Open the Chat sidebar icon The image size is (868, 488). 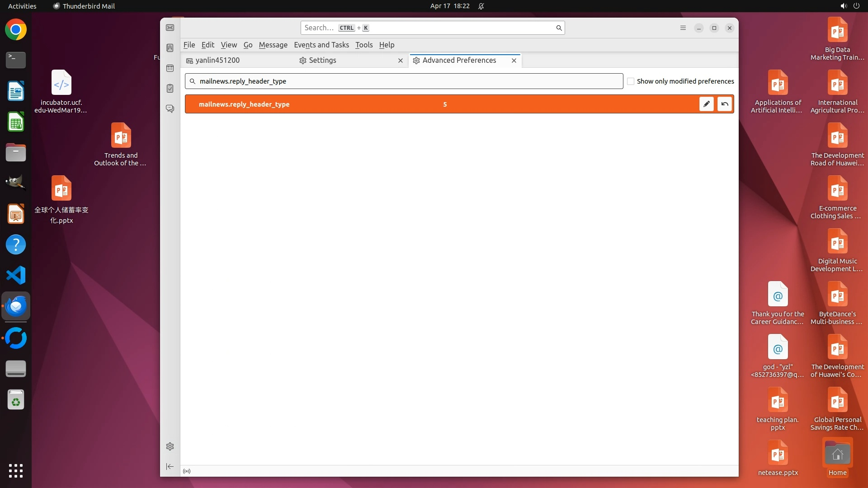(x=170, y=109)
